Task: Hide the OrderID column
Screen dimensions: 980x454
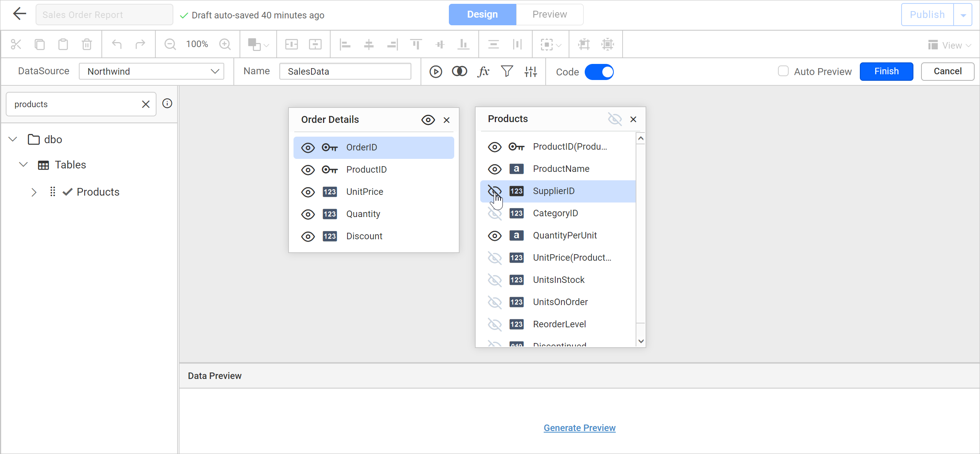Action: [308, 148]
